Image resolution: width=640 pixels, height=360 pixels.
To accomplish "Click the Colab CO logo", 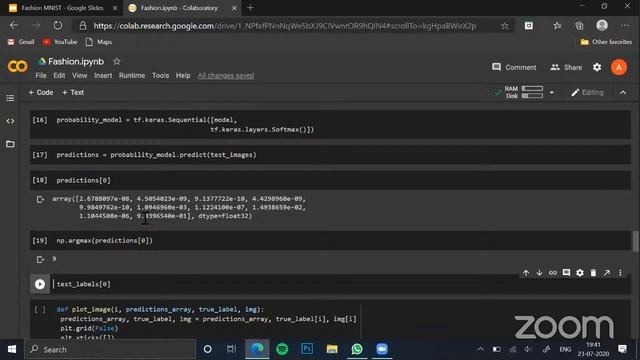I will point(18,66).
